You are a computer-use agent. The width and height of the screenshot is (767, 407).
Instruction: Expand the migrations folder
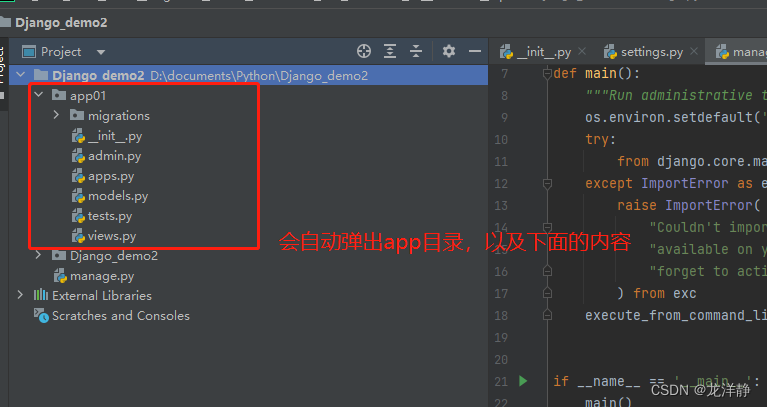pyautogui.click(x=56, y=115)
